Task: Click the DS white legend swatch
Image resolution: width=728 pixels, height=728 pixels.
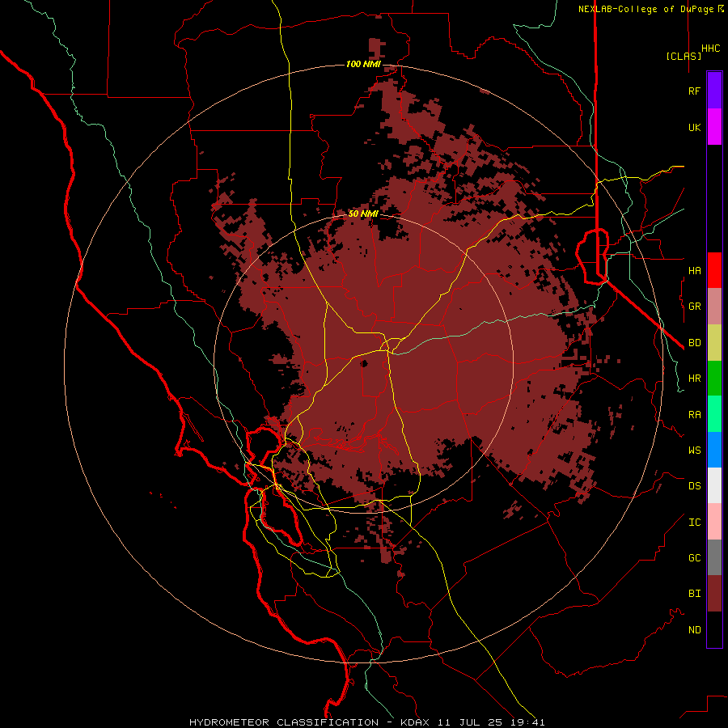Action: tap(714, 485)
